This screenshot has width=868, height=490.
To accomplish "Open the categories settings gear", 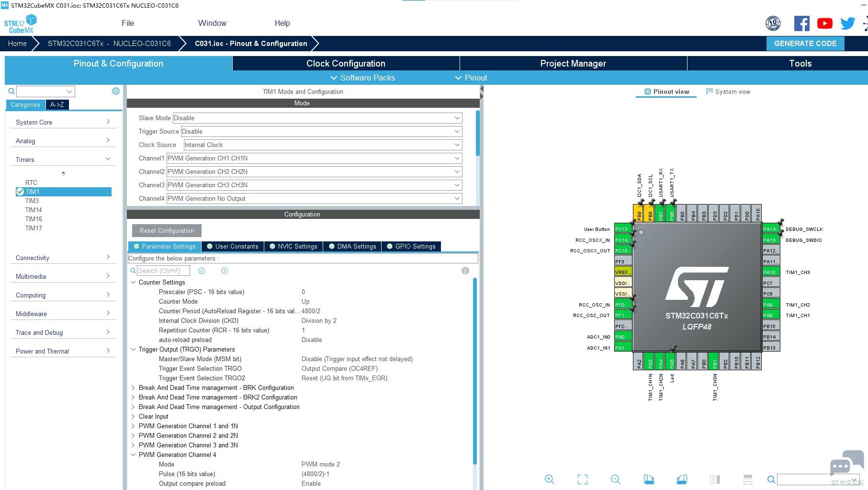I will (x=116, y=91).
